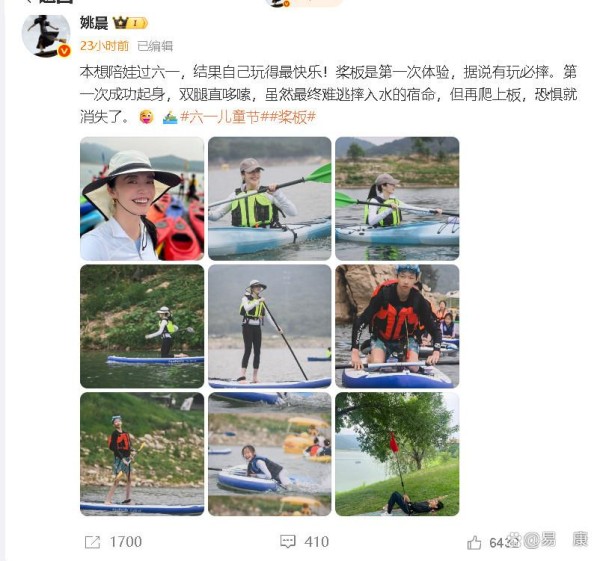Like the post with thumbs-up icon
600x561 pixels.
[x=474, y=543]
